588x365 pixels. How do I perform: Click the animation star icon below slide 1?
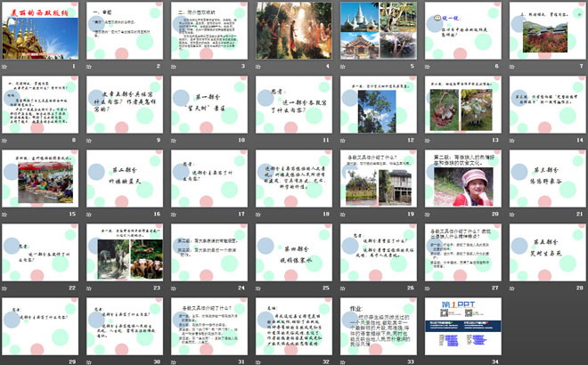4,67
